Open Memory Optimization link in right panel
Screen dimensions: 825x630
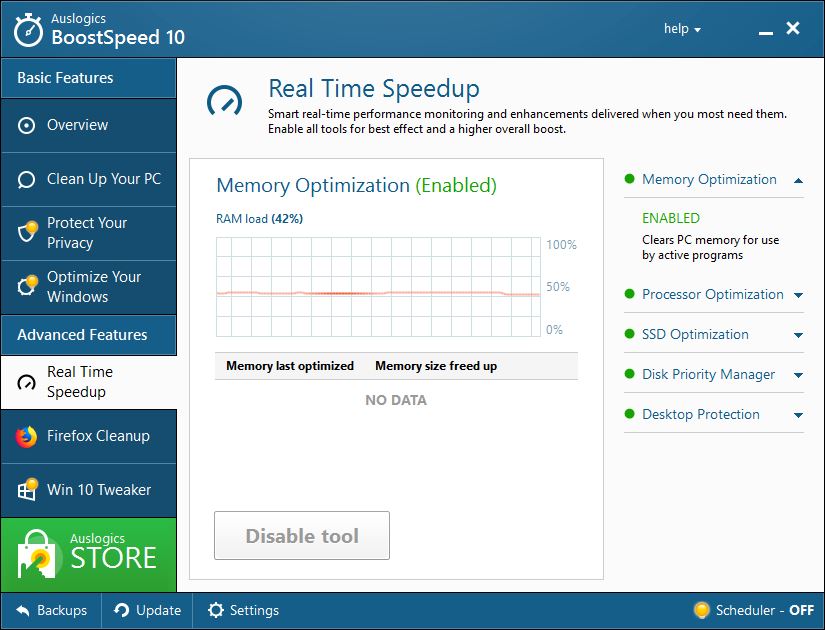[709, 179]
